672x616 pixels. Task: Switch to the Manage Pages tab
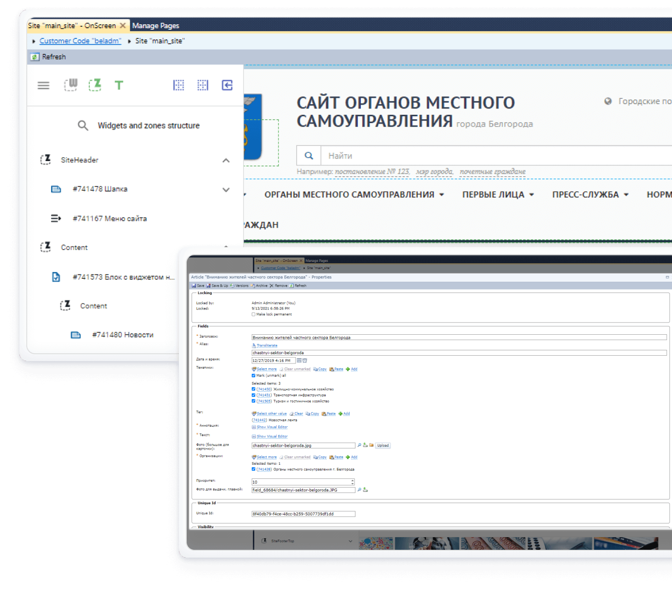coord(156,26)
